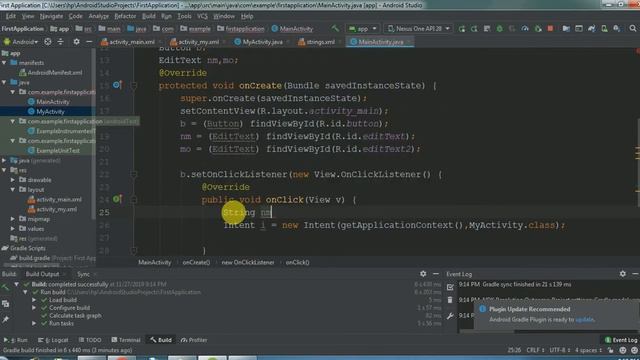The image size is (640, 360).
Task: Click the Event Log status bar button
Action: pyautogui.click(x=621, y=340)
